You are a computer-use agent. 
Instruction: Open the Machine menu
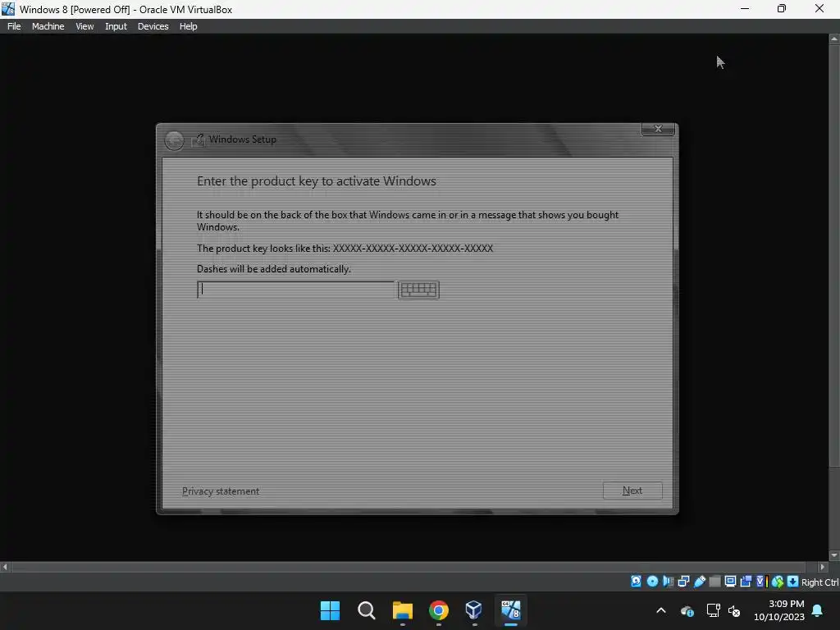(x=48, y=26)
